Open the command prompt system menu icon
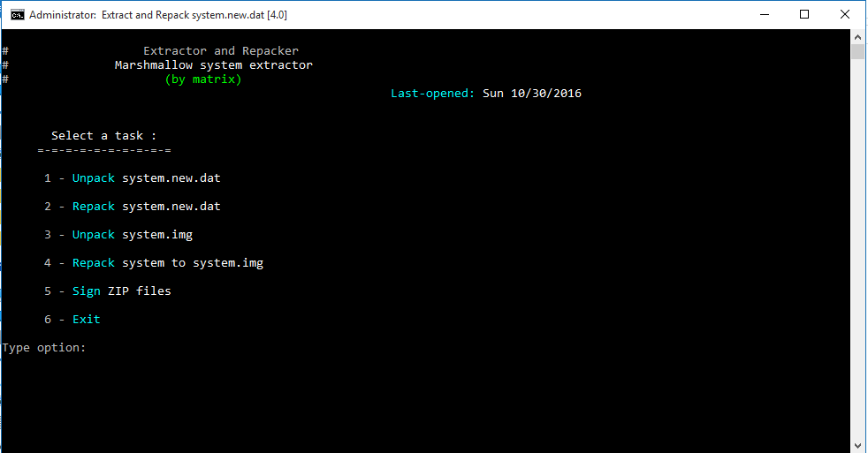The height and width of the screenshot is (453, 868). point(17,15)
